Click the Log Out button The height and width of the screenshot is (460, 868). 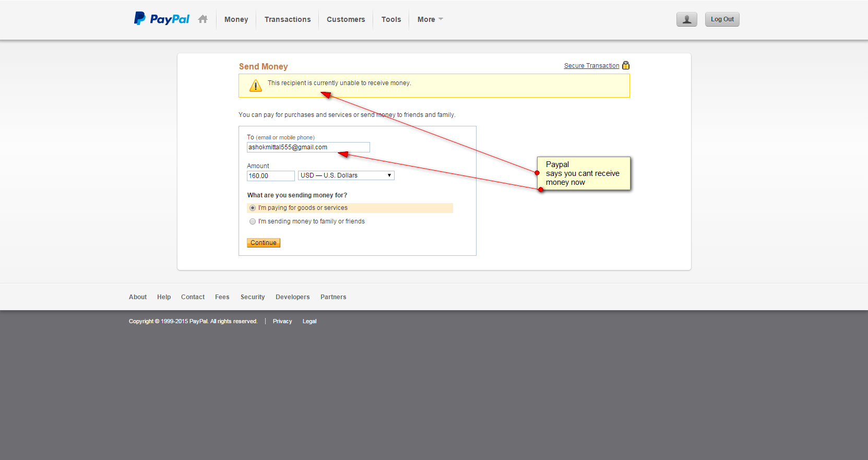pyautogui.click(x=722, y=19)
